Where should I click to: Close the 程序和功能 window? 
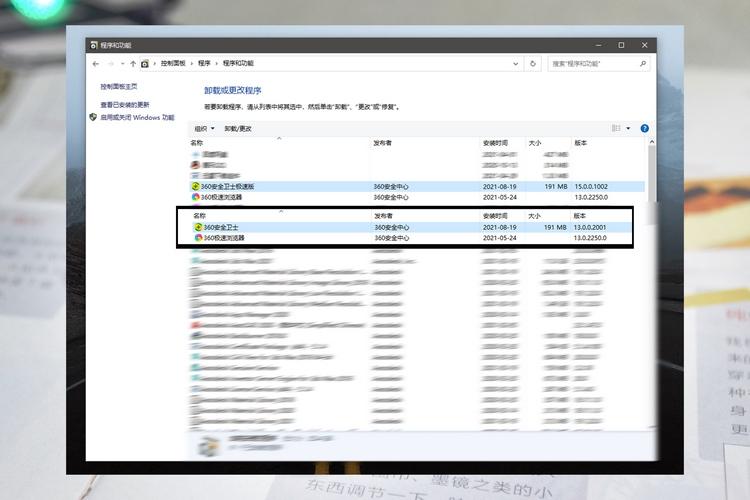(644, 45)
